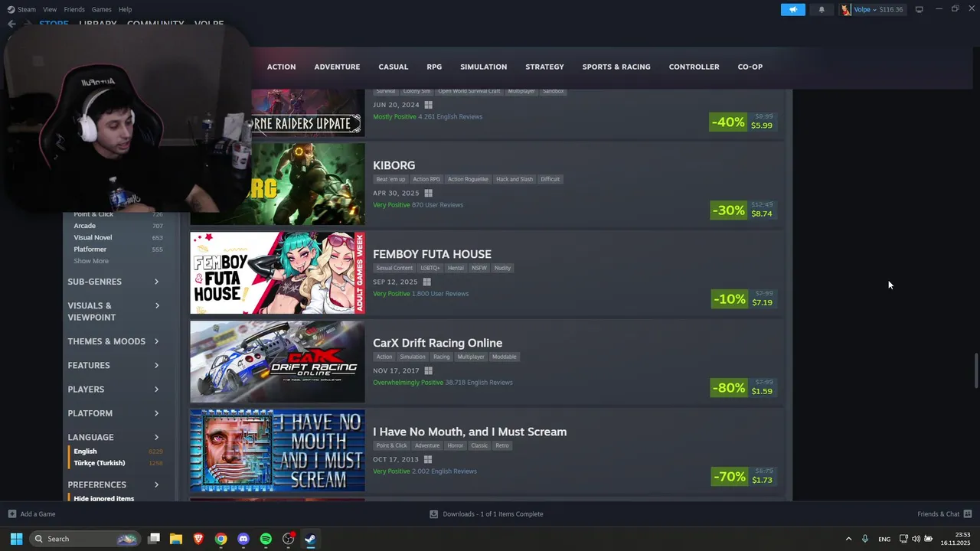Open Google Chrome from the taskbar
Screen dimensions: 980x551
pos(220,539)
